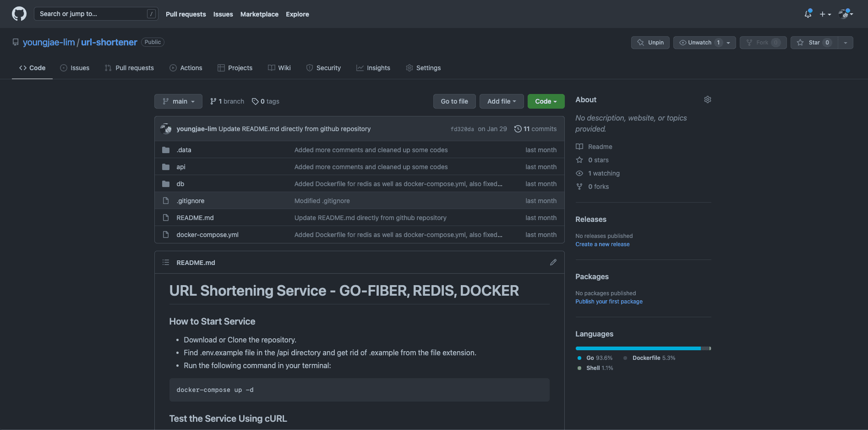Open the Releases heading link

tap(591, 220)
